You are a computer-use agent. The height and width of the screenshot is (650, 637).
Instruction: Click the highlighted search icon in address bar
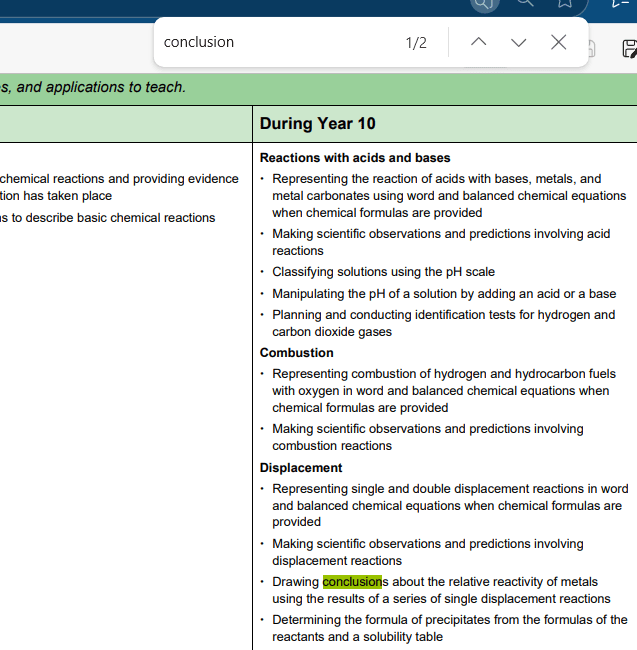(484, 3)
